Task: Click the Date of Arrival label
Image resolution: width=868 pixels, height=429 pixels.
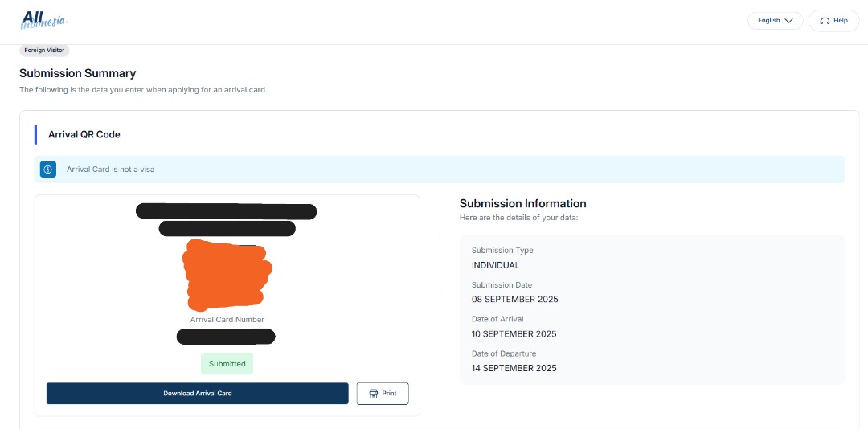Action: (x=497, y=319)
